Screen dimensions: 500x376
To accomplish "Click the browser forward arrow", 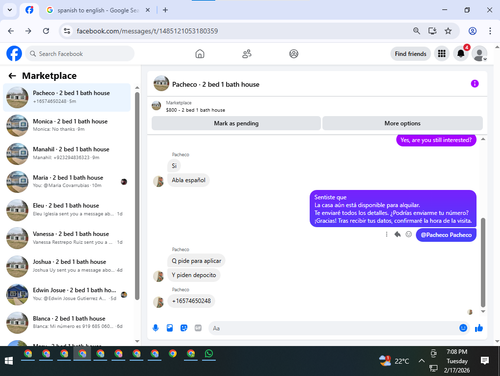I will pos(28,31).
